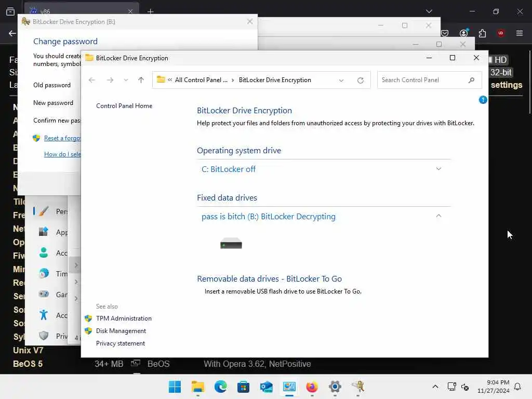Click the Back arrow in Control Panel
The height and width of the screenshot is (399, 532).
pos(91,80)
